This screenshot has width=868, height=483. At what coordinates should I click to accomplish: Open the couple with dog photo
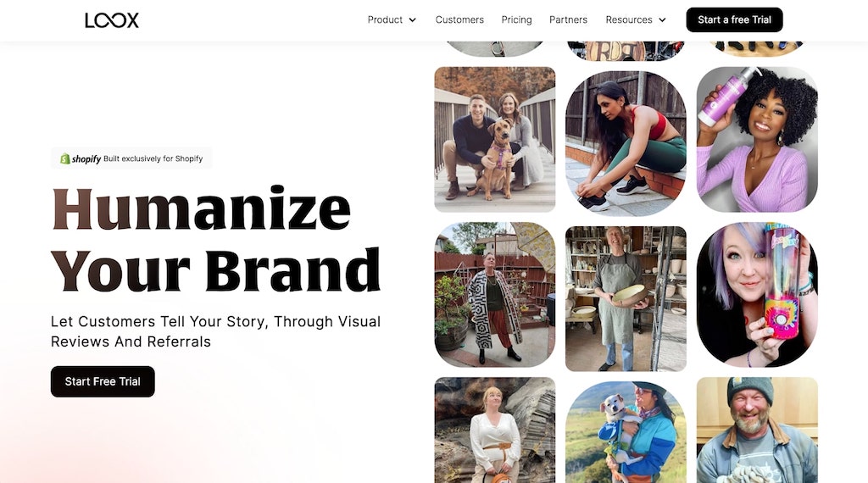(x=495, y=140)
